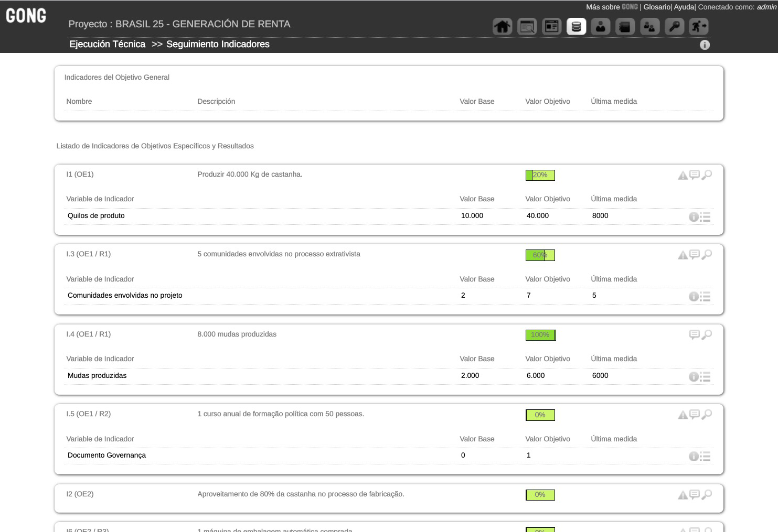This screenshot has width=778, height=532.
Task: Click the single user icon in toolbar
Action: (600, 26)
